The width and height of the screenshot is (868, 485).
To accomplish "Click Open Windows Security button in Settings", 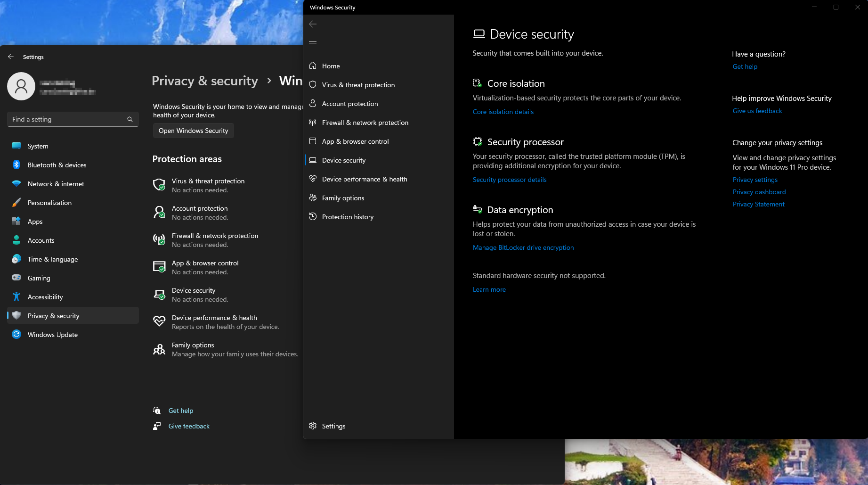I will pyautogui.click(x=193, y=131).
